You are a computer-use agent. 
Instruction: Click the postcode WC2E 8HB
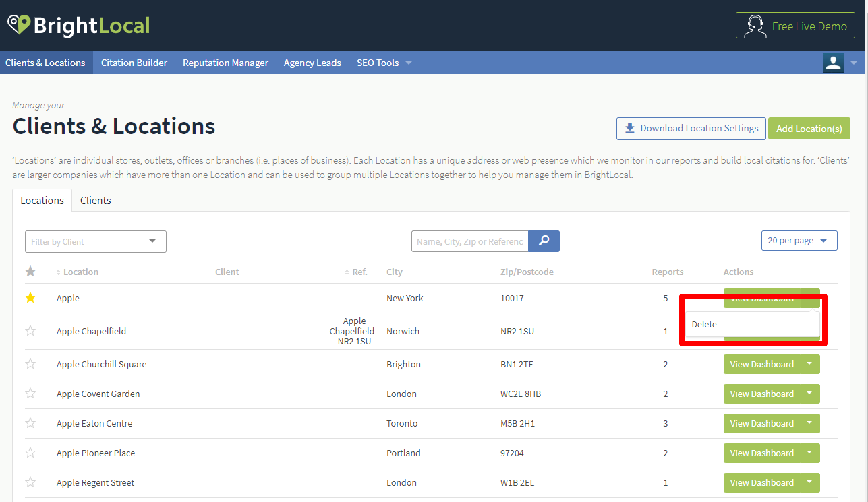[x=521, y=394]
